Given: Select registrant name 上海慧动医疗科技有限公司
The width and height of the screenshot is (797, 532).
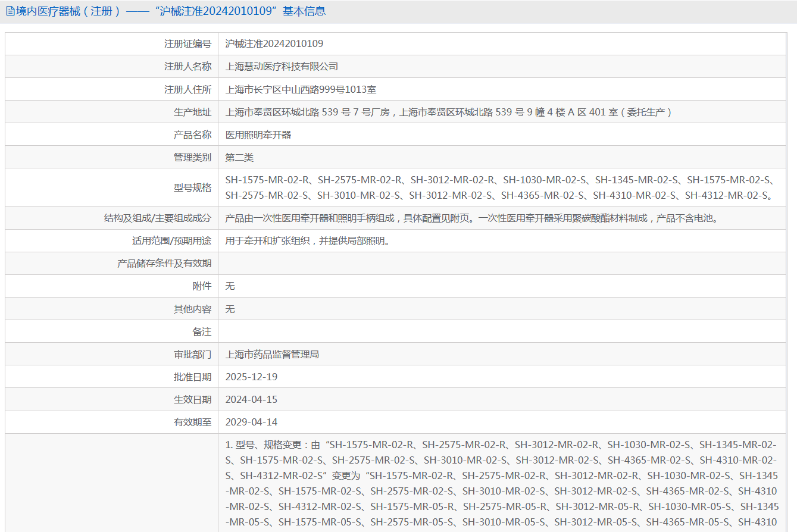Looking at the screenshot, I should tap(282, 67).
